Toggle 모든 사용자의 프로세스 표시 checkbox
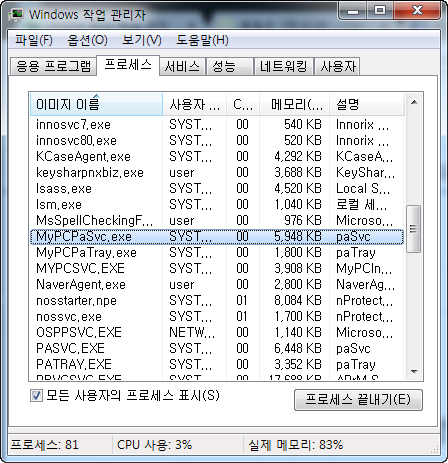448x463 pixels. (36, 396)
